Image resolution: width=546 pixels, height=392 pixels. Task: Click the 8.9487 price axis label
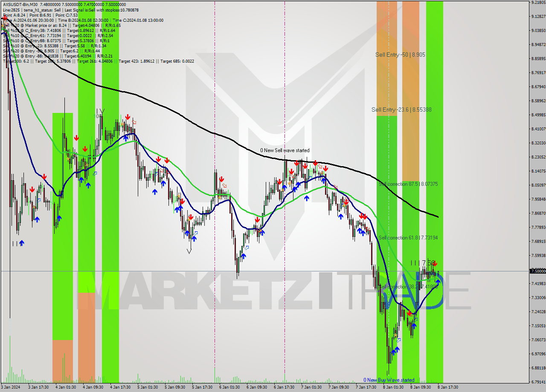click(539, 44)
